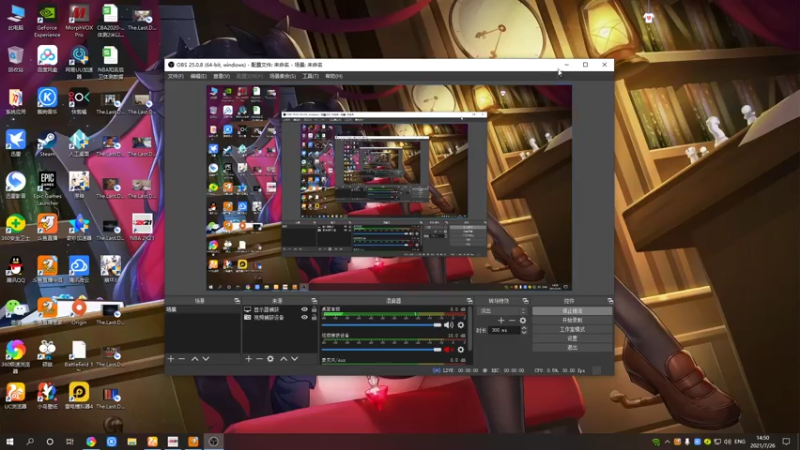This screenshot has height=450, width=800.
Task: Open Battlefield 1 desktop shortcut
Action: coord(79,354)
